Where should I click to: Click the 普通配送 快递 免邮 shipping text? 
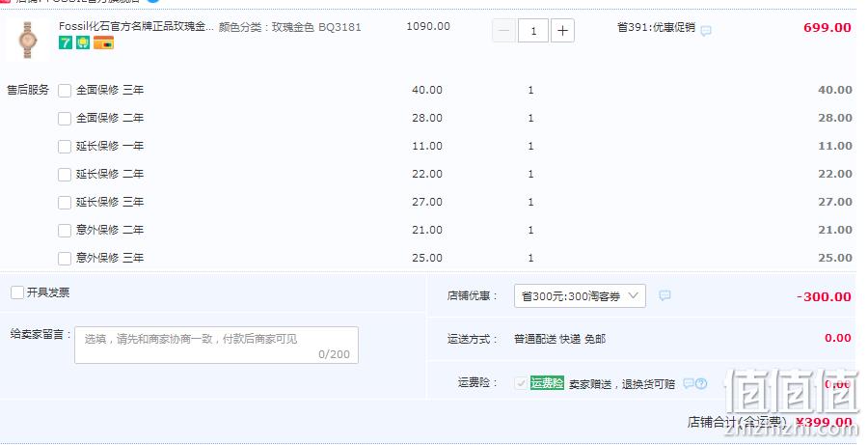559,339
